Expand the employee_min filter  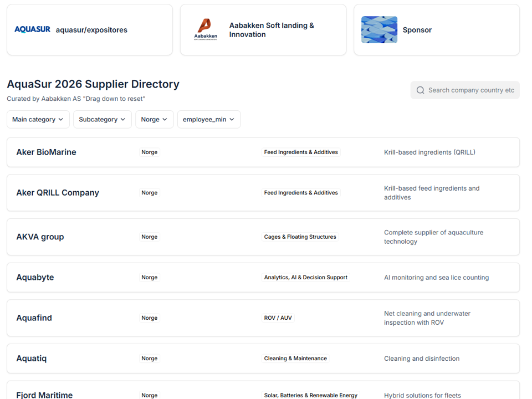[x=209, y=120]
